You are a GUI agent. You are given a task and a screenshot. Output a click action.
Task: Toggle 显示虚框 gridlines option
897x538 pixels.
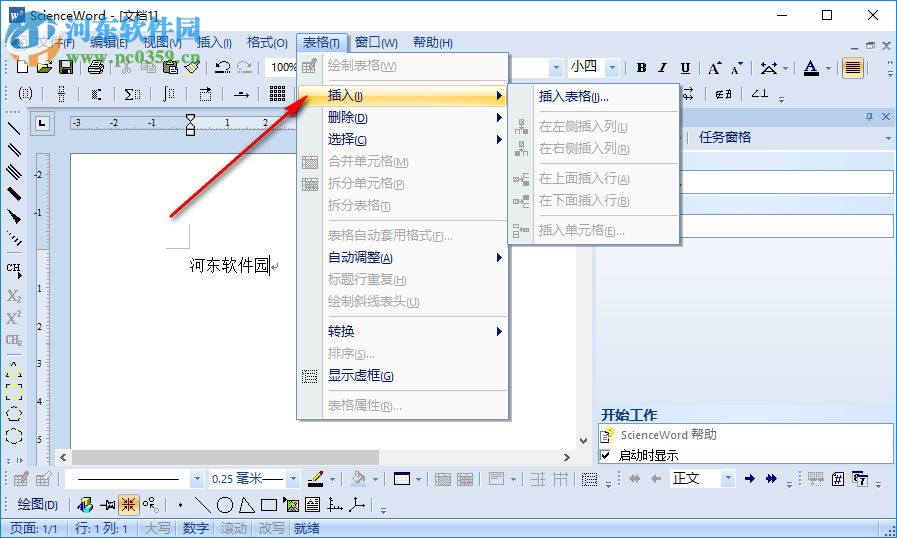click(x=403, y=376)
